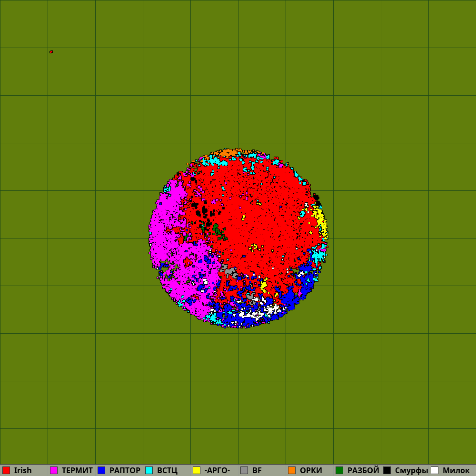This screenshot has height=476, width=476.
Task: Click the green РАЗБОЙ legend swatch
Action: click(x=339, y=470)
